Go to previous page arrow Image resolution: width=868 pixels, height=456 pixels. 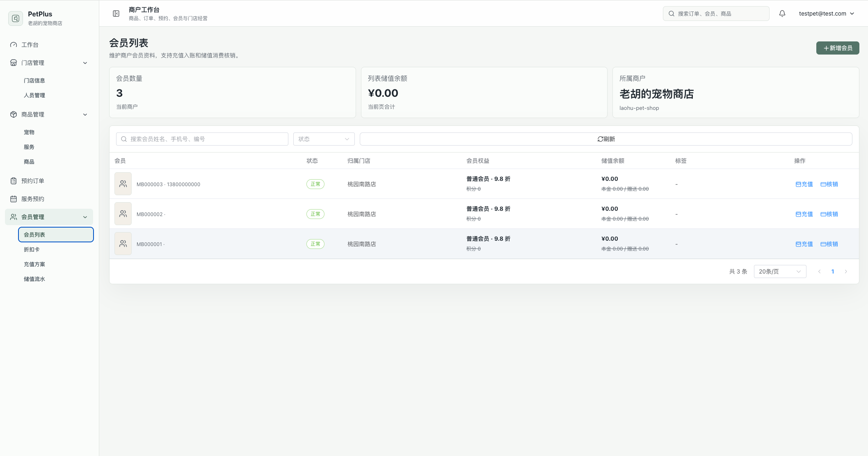[820, 271]
